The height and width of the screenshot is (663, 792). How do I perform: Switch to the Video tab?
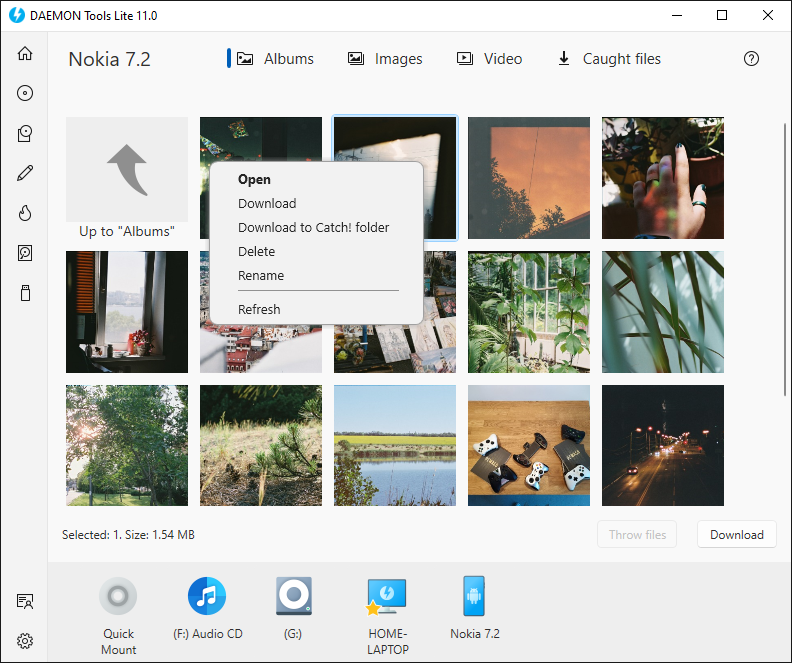pyautogui.click(x=489, y=59)
